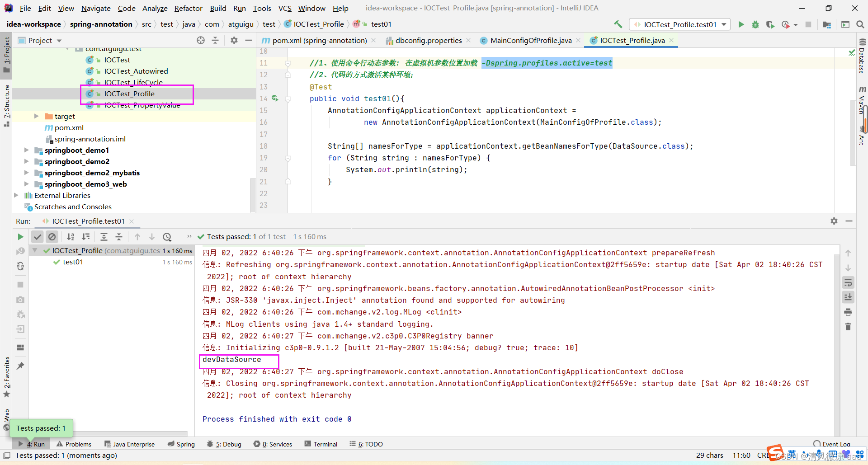Run IOCTest_Profile.test01 using the toolbar play icon
The image size is (868, 465).
(741, 24)
